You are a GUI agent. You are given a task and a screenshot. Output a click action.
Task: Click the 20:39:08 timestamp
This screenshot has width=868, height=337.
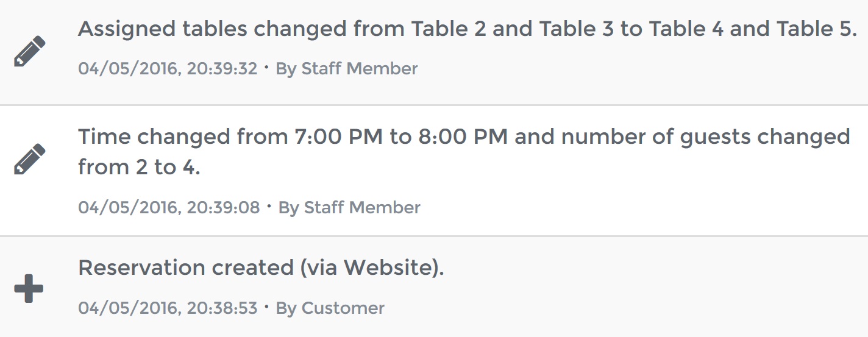(169, 208)
